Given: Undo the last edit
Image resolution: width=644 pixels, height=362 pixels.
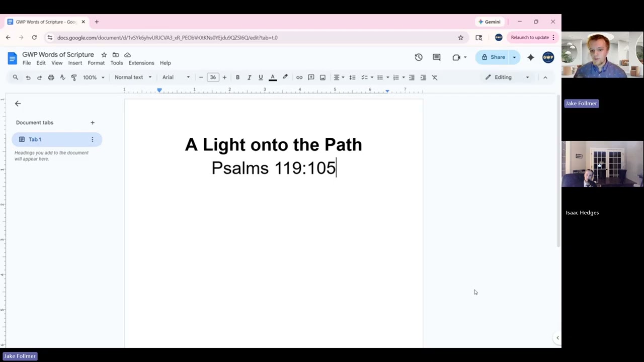Looking at the screenshot, I should coord(28,77).
